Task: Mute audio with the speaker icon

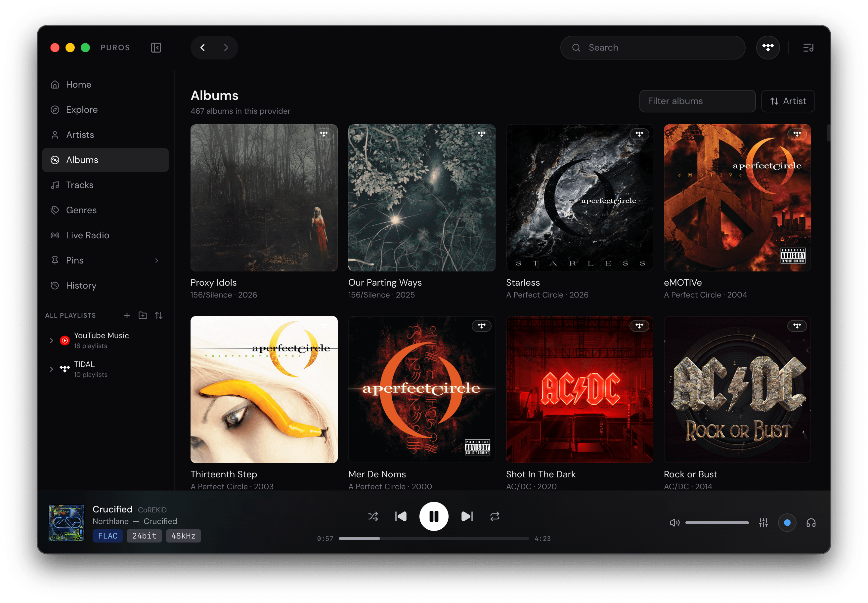Action: (x=674, y=523)
